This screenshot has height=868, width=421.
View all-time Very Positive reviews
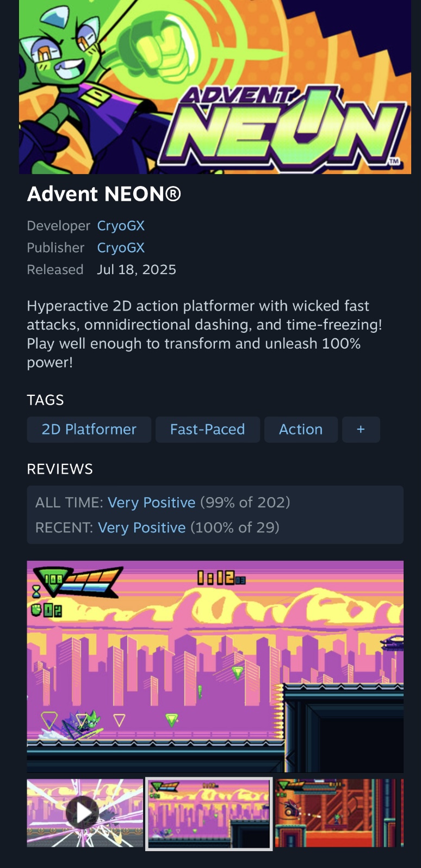click(x=151, y=503)
